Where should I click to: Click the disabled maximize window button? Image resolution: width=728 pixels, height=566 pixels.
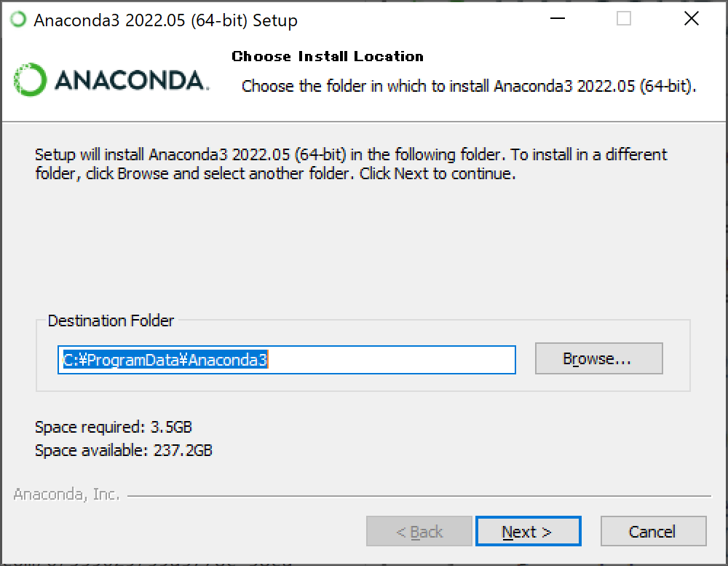(624, 19)
